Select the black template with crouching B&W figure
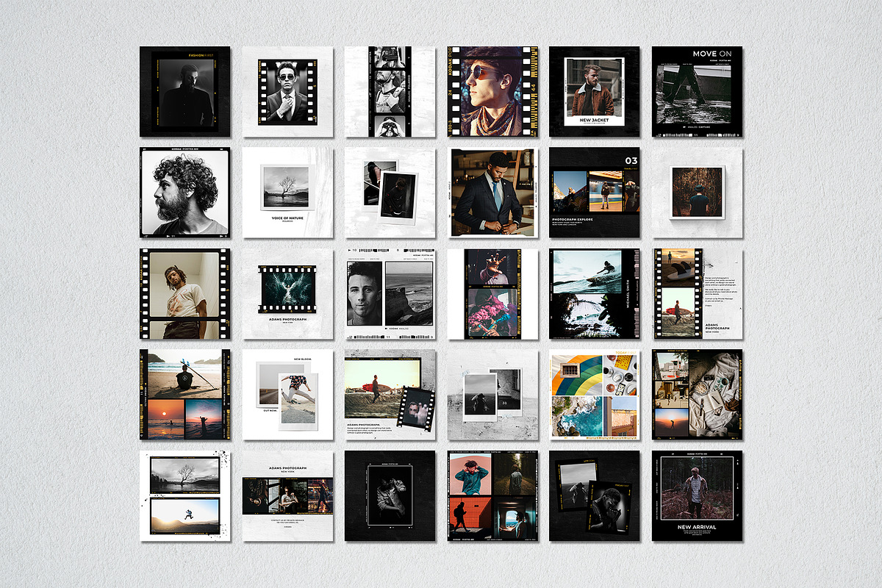Viewport: 882px width, 588px height. (x=390, y=496)
